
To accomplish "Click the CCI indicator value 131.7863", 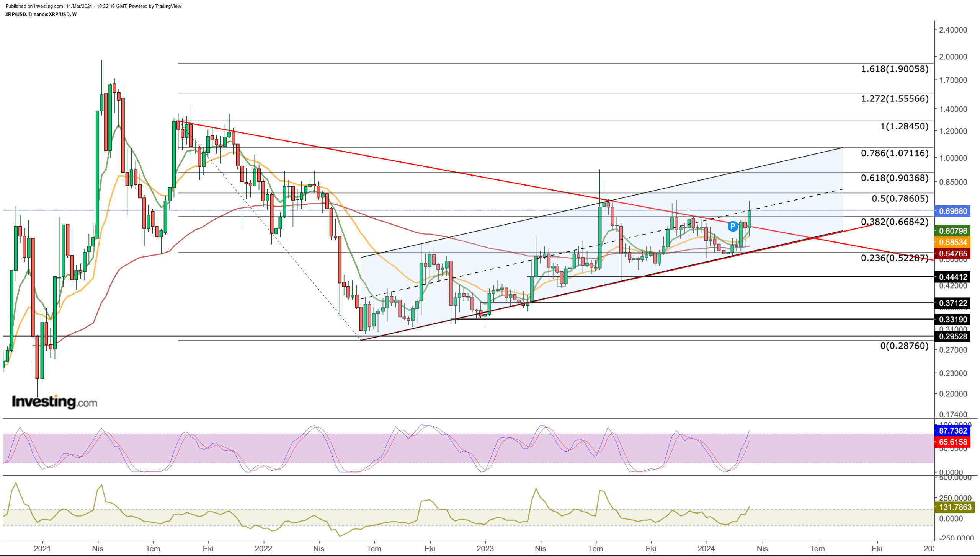I will (x=955, y=507).
